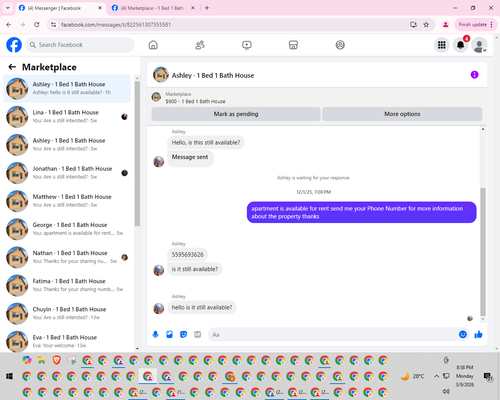The height and width of the screenshot is (400, 500).
Task: Open a new browser tab
Action: point(207,8)
